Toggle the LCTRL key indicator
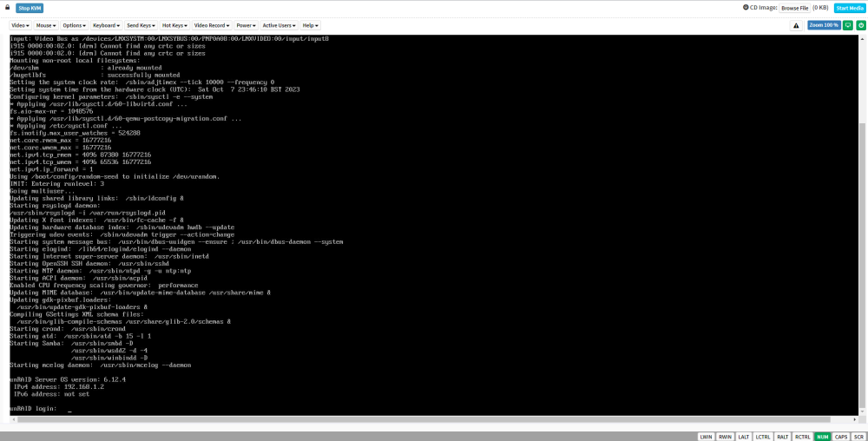This screenshot has height=441, width=868. coord(762,437)
